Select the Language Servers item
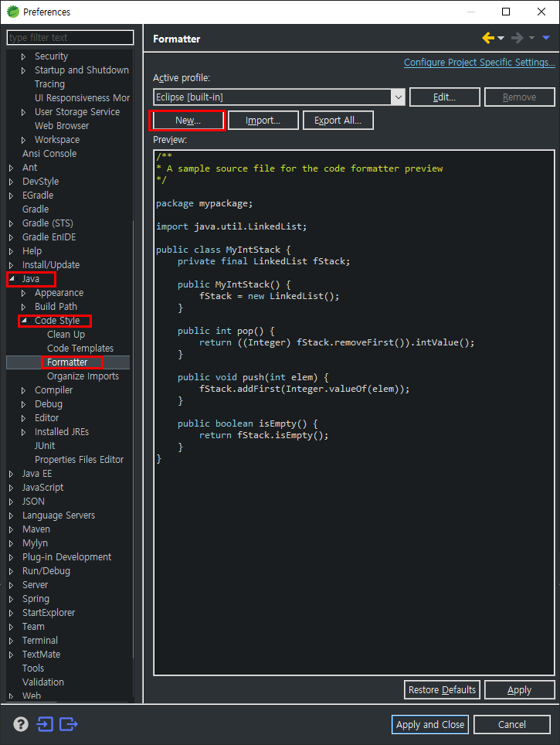The height and width of the screenshot is (745, 560). coord(59,515)
